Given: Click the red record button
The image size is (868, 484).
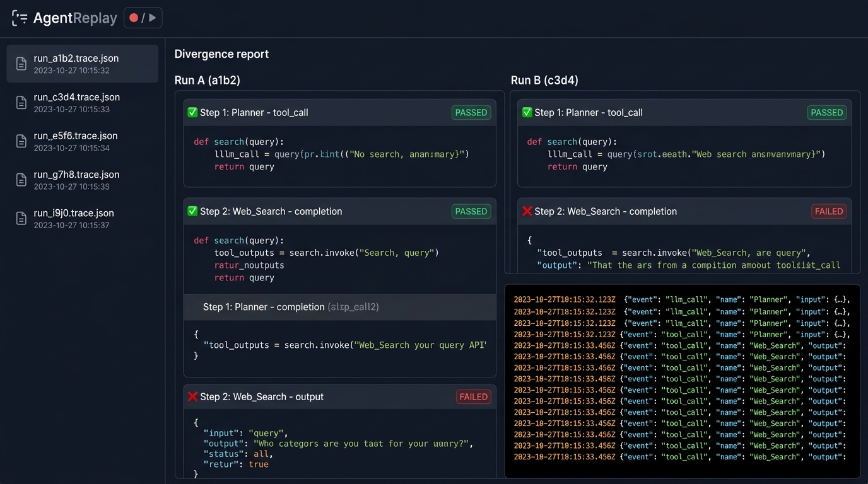Looking at the screenshot, I should 134,18.
